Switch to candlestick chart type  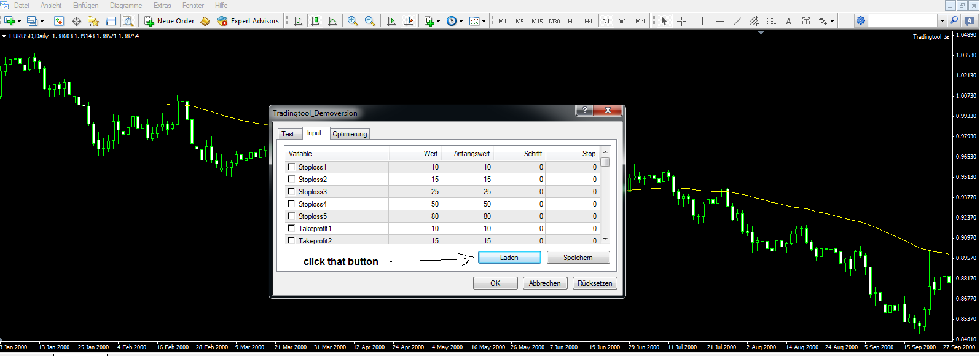315,21
